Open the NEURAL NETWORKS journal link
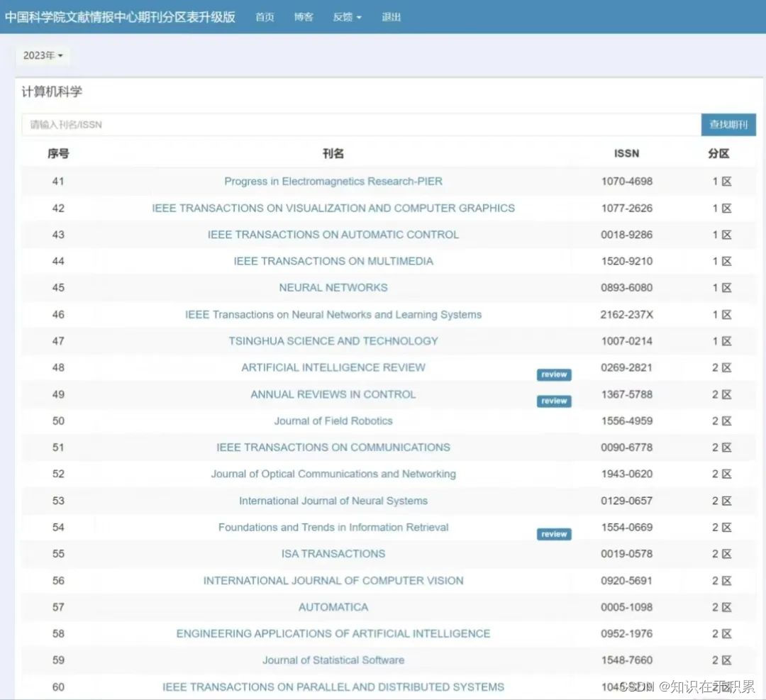 point(333,288)
